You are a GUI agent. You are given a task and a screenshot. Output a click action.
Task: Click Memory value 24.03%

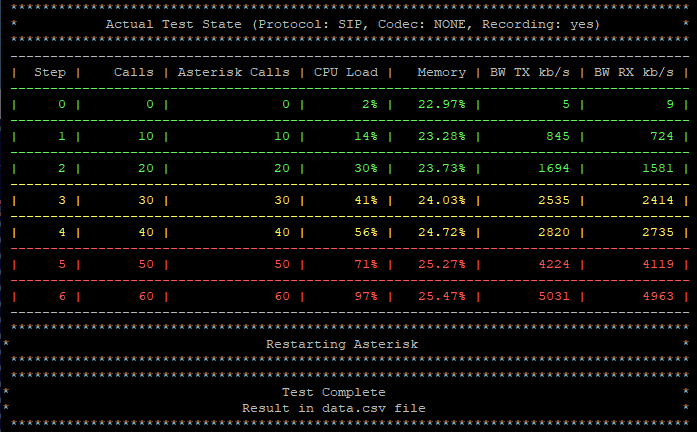coord(441,200)
